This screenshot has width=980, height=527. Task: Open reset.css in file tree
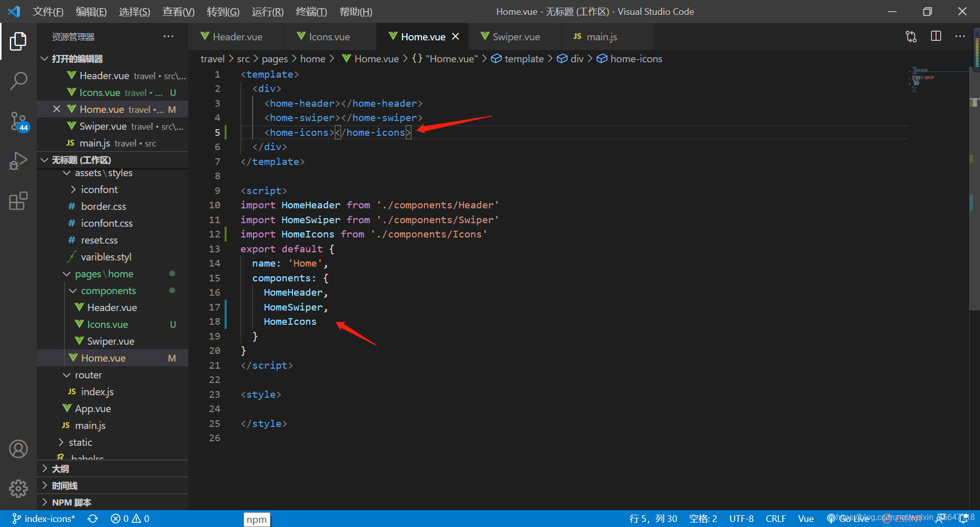pyautogui.click(x=112, y=240)
